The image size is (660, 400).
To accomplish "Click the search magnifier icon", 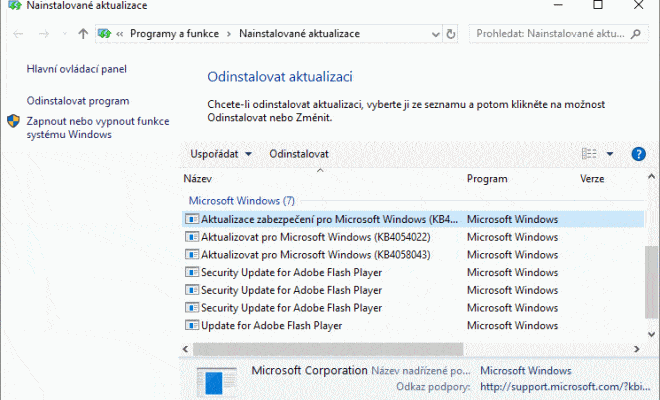I will (636, 34).
